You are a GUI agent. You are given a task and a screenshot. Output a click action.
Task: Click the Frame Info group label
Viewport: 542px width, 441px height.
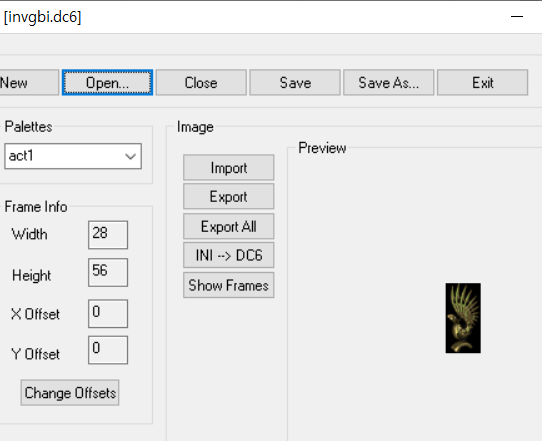point(36,207)
